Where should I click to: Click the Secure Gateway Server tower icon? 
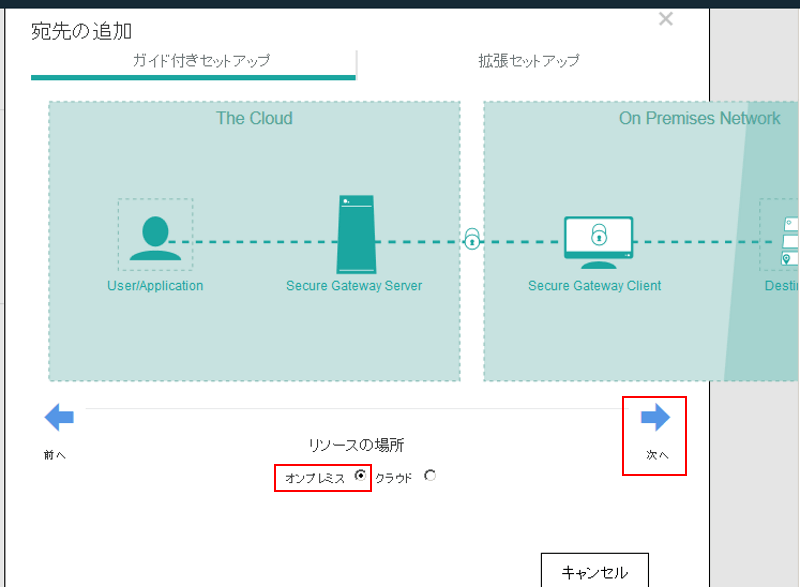(x=356, y=235)
